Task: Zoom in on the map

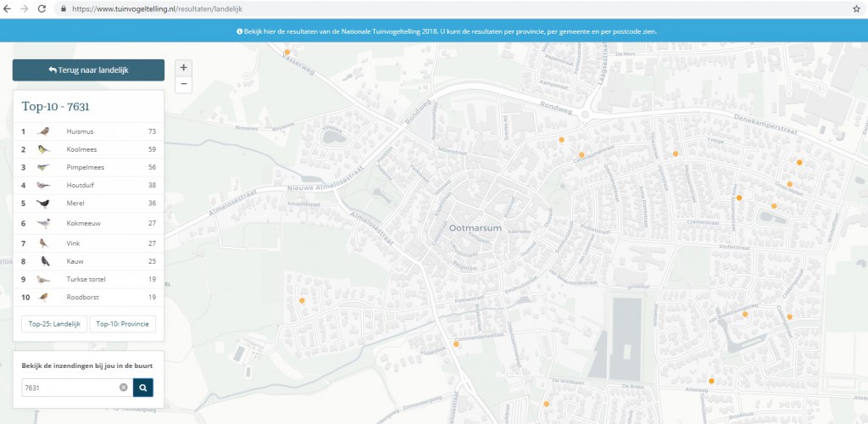Action: pyautogui.click(x=184, y=68)
